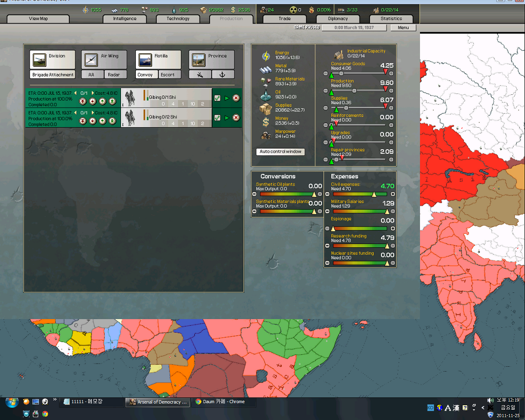Image resolution: width=525 pixels, height=420 pixels.
Task: Move Qibing Di'2 Shi down one position
Action: [93, 121]
